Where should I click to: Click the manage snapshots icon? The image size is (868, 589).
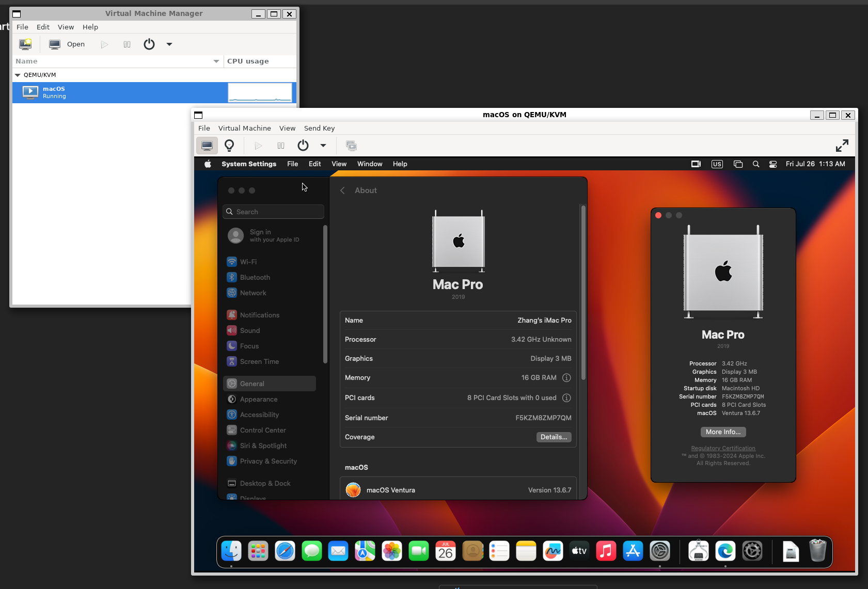point(351,146)
